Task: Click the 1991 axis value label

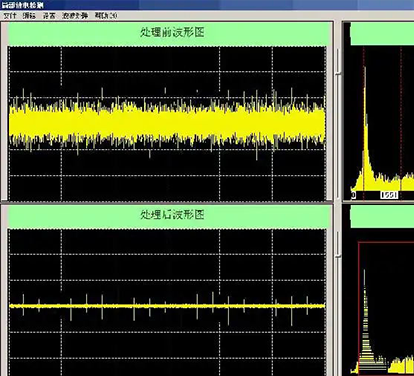Action: click(389, 195)
